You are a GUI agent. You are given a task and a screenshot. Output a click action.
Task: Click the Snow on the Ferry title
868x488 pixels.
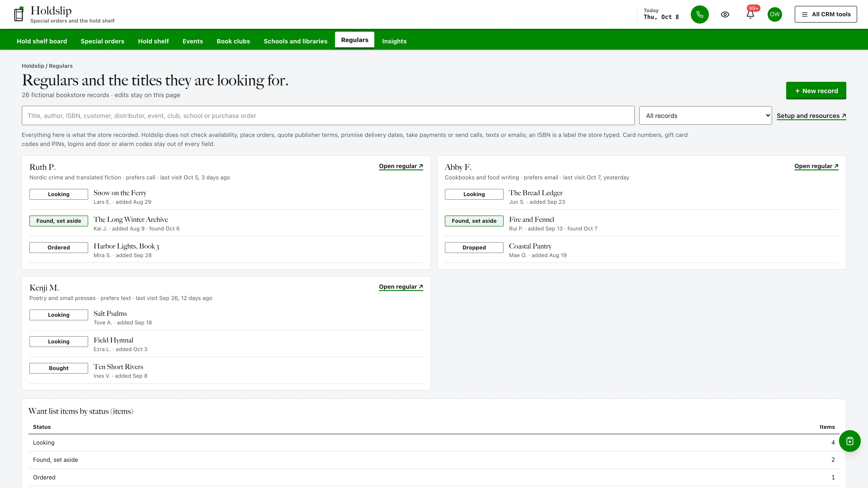click(x=120, y=193)
